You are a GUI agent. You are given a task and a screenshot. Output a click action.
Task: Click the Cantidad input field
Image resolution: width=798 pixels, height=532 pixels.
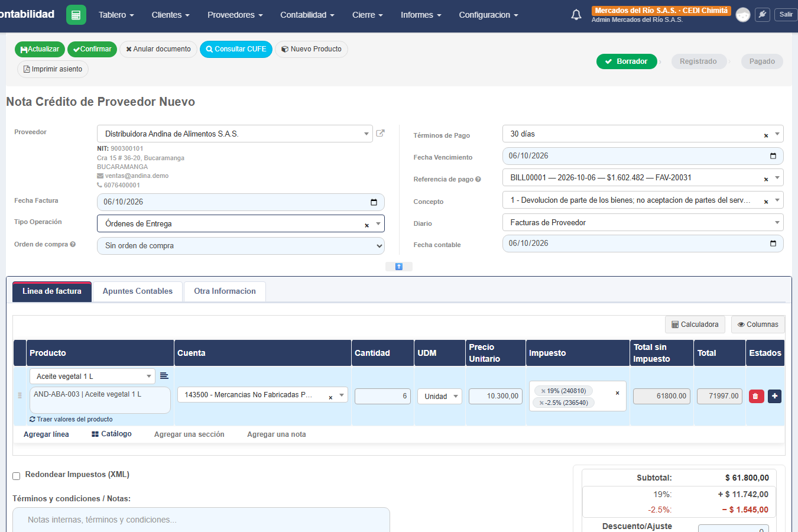click(382, 396)
